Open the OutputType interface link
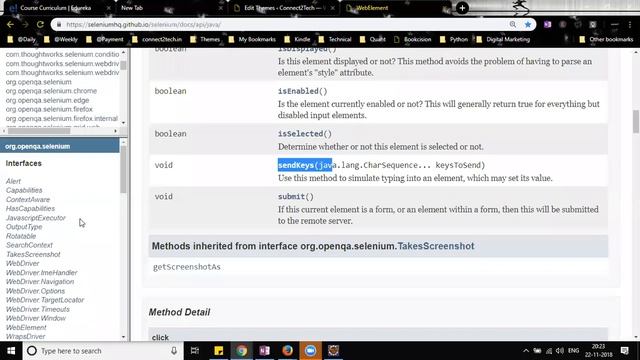The height and width of the screenshot is (360, 640). click(x=24, y=227)
